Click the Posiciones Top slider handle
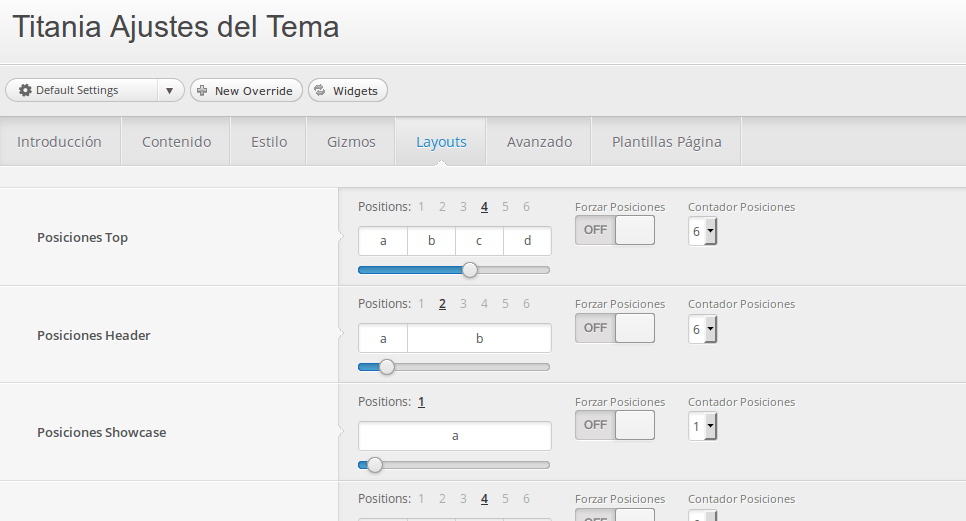This screenshot has width=966, height=521. [470, 270]
